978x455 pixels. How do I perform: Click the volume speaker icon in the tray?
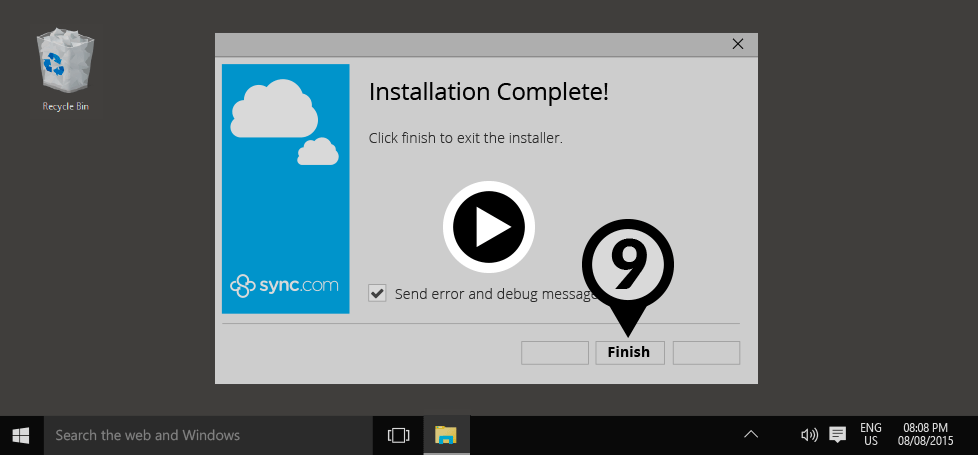point(809,435)
